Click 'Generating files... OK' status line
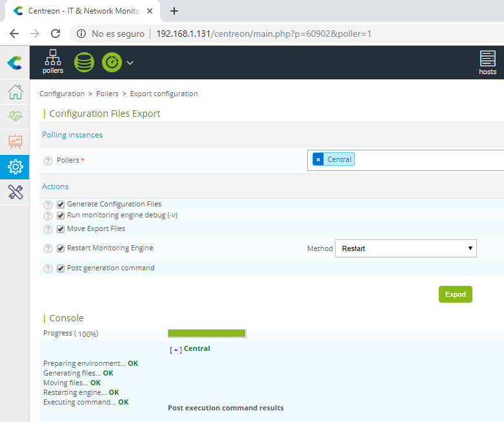 pos(78,373)
